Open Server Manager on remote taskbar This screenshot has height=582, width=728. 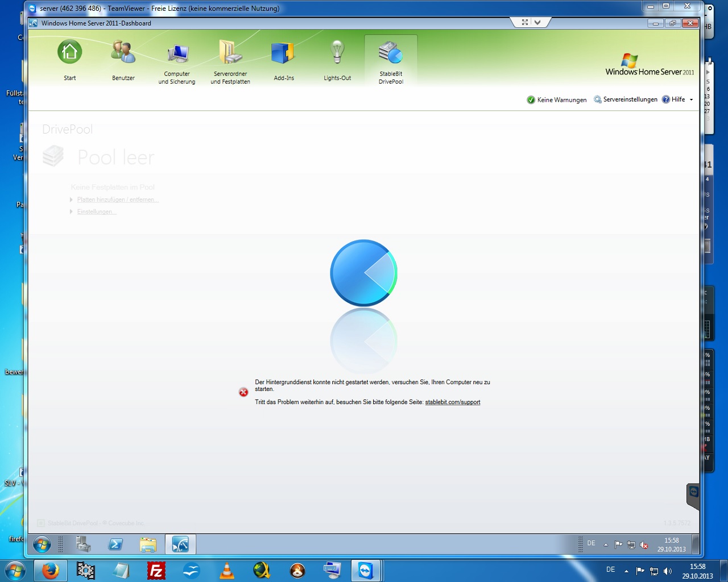pyautogui.click(x=84, y=544)
